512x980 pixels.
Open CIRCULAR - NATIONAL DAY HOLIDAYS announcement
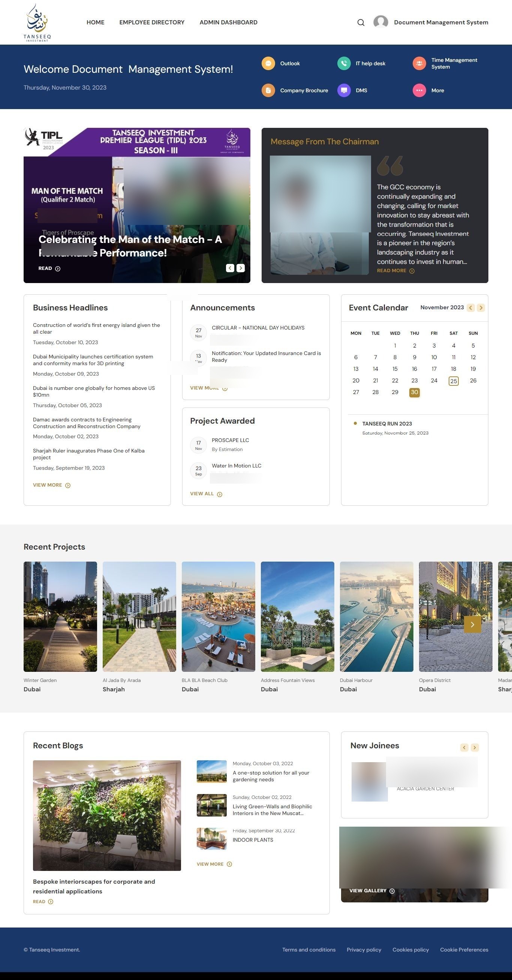click(258, 328)
